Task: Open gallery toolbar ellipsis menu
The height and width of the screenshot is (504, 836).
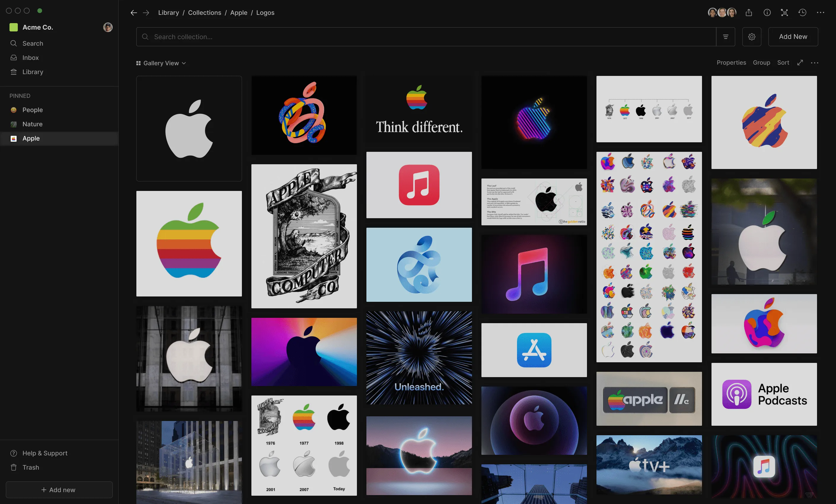Action: pyautogui.click(x=814, y=63)
